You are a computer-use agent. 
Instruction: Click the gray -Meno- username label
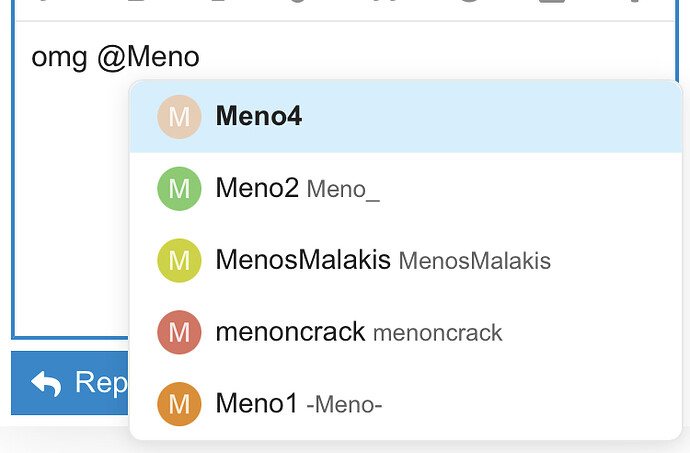(344, 405)
